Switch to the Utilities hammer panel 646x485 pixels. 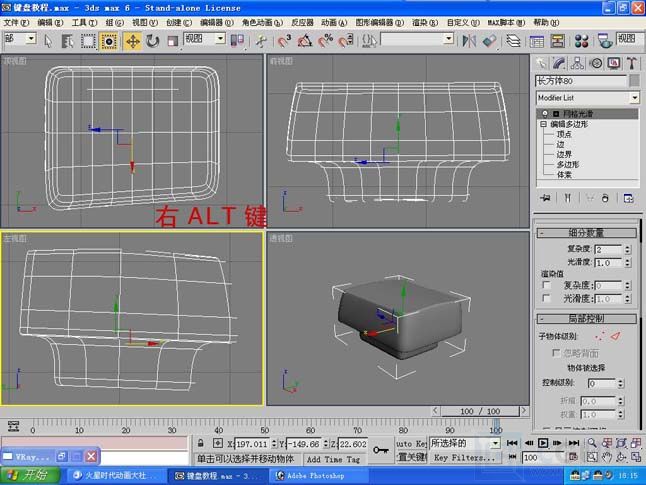(632, 63)
